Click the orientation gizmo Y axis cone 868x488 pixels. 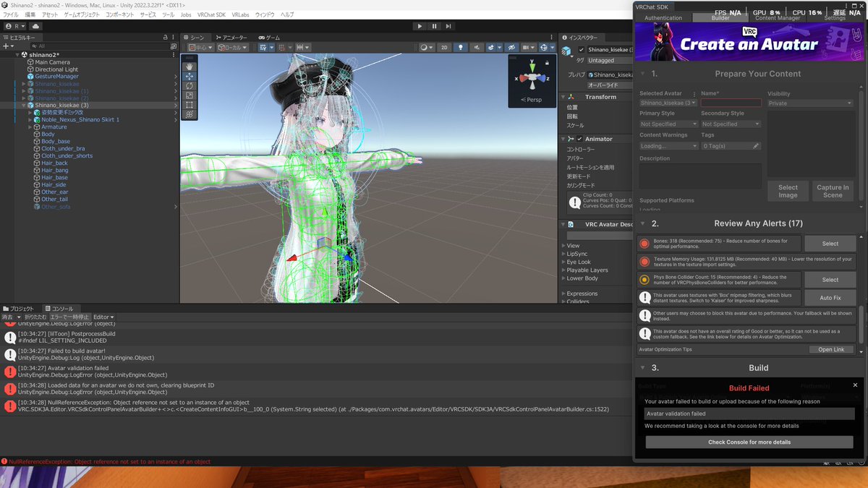click(x=532, y=67)
